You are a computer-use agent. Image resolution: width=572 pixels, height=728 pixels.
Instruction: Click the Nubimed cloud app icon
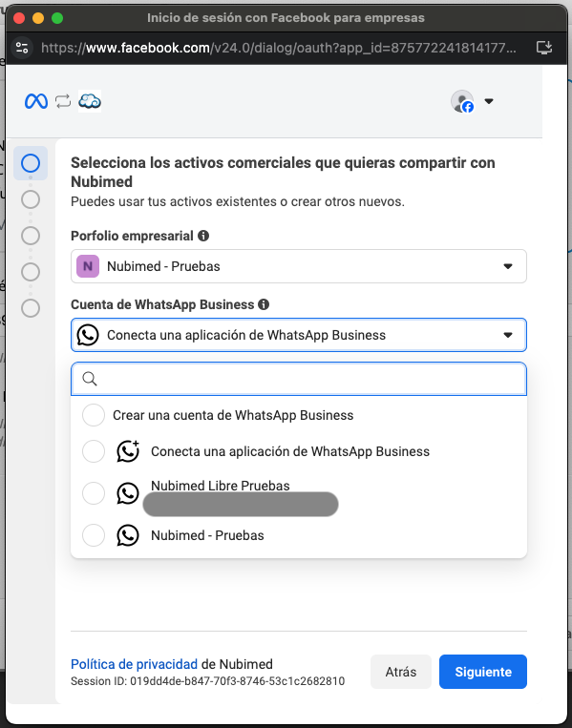pyautogui.click(x=90, y=101)
